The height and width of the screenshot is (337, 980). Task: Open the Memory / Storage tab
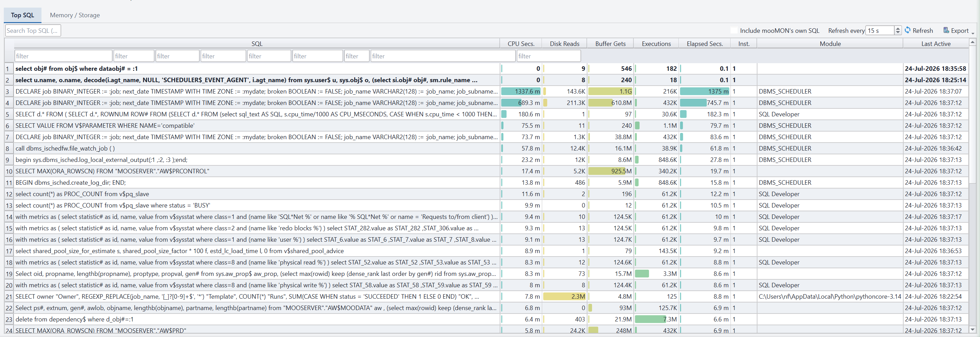click(x=75, y=15)
